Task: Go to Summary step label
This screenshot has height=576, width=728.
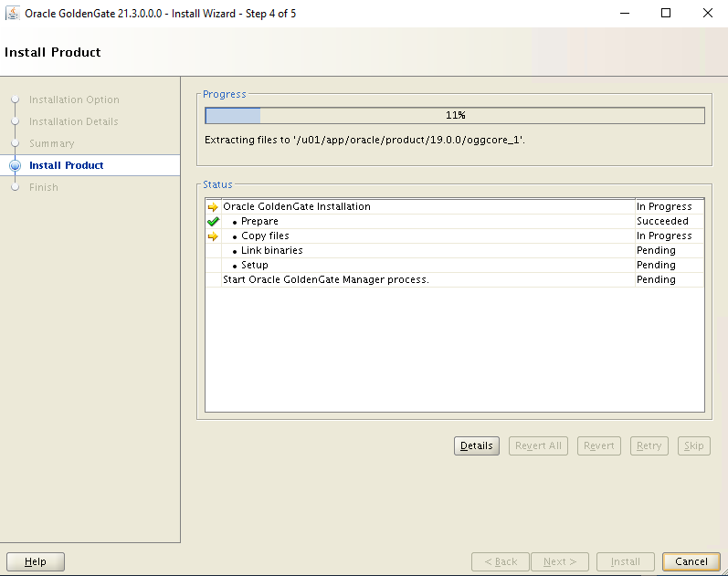Action: [x=51, y=143]
